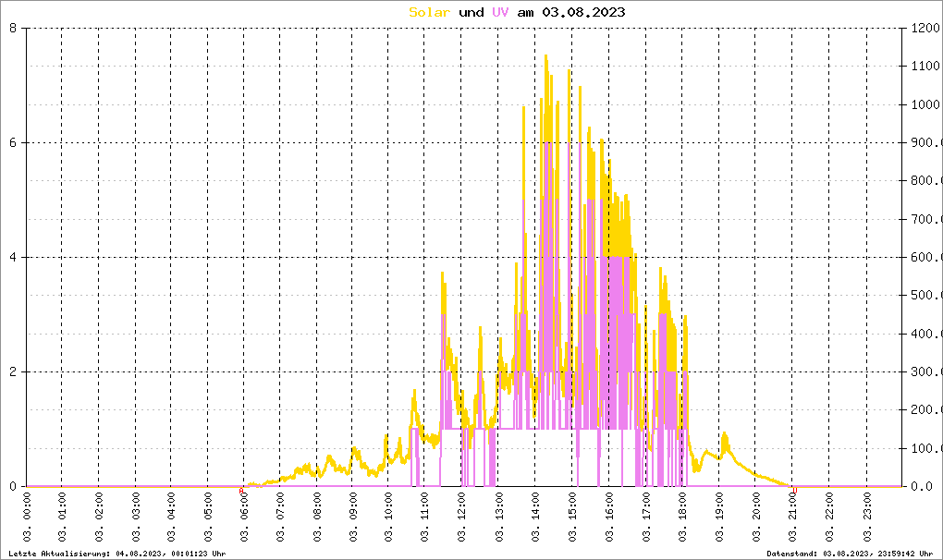Click the left axis label '6'
943x560 pixels.
(13, 143)
